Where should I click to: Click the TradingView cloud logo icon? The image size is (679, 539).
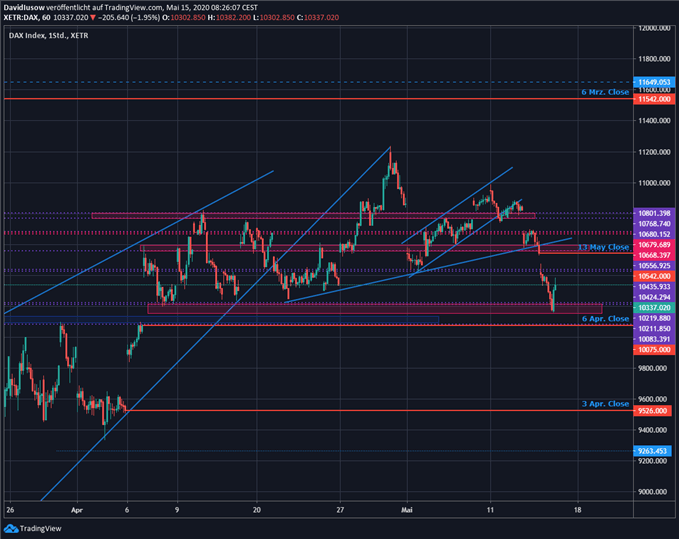coord(11,529)
